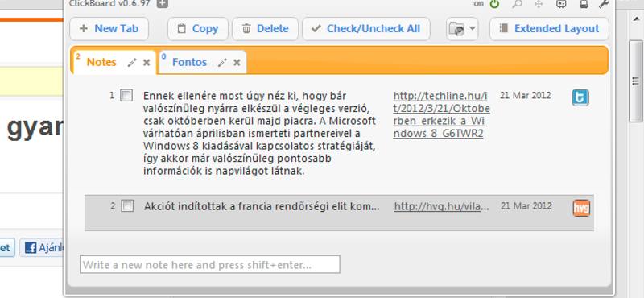
Task: Close the Fontos tab
Action: pos(237,63)
